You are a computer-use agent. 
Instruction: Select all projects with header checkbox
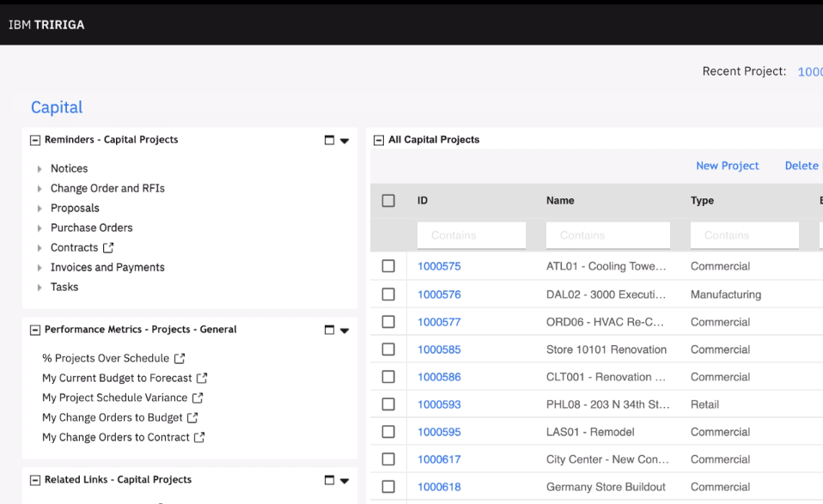[x=388, y=201]
